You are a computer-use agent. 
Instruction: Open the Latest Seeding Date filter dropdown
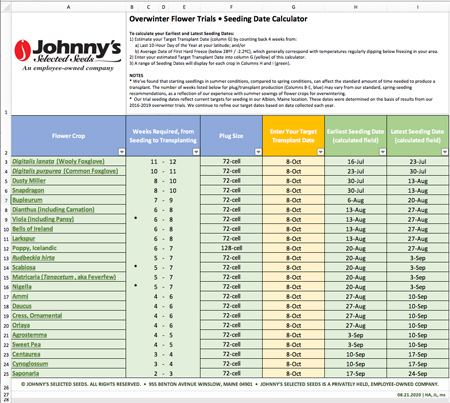point(445,152)
